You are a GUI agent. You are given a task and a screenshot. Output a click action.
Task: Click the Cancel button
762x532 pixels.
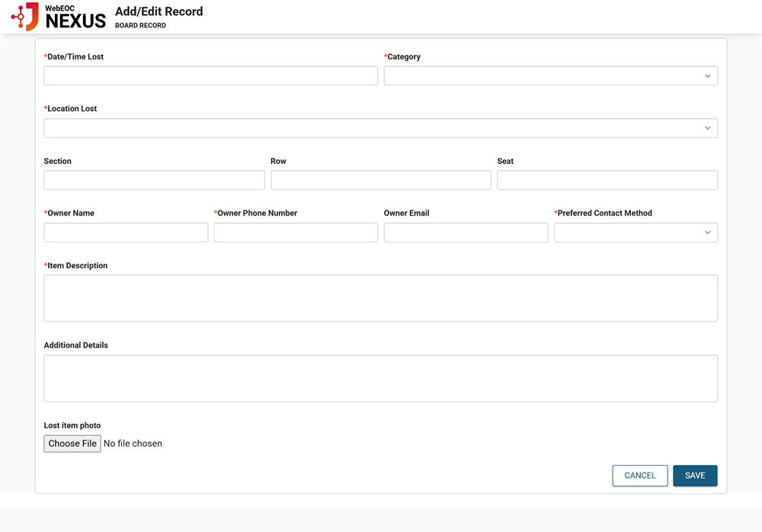[639, 476]
